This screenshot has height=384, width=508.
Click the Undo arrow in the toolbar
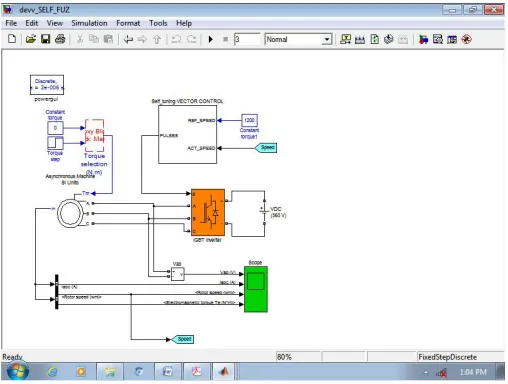click(176, 39)
